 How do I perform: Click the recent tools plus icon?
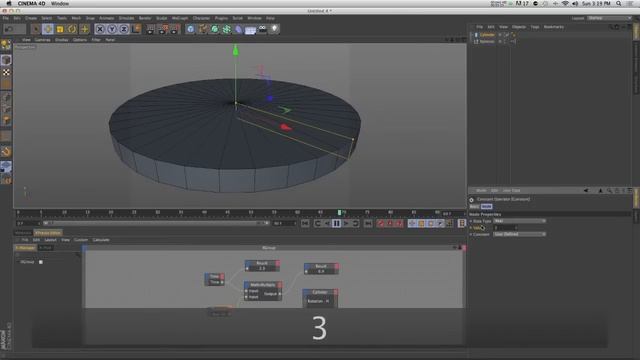coord(84,29)
